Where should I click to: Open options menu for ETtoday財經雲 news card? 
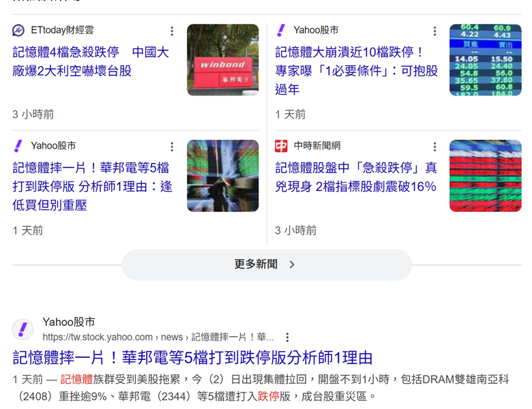(172, 31)
